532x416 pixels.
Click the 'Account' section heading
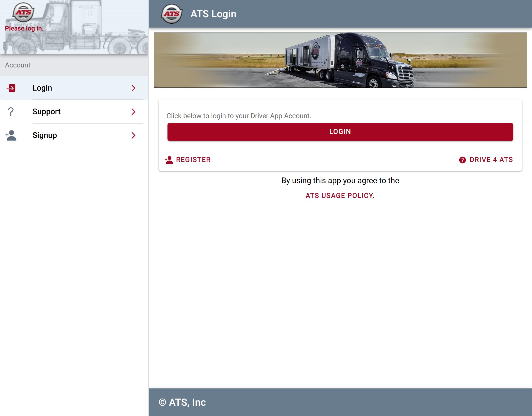[18, 65]
